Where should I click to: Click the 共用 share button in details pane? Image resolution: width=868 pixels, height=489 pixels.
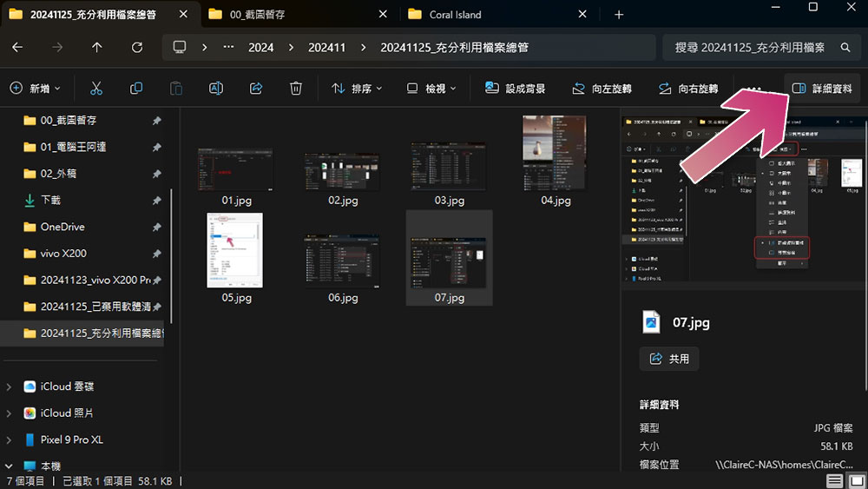click(669, 359)
